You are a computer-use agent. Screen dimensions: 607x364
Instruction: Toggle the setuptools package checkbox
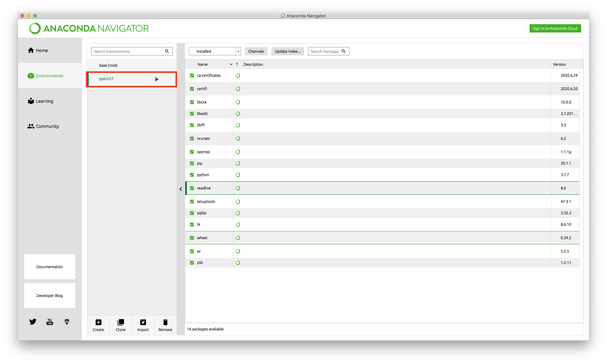pyautogui.click(x=192, y=202)
